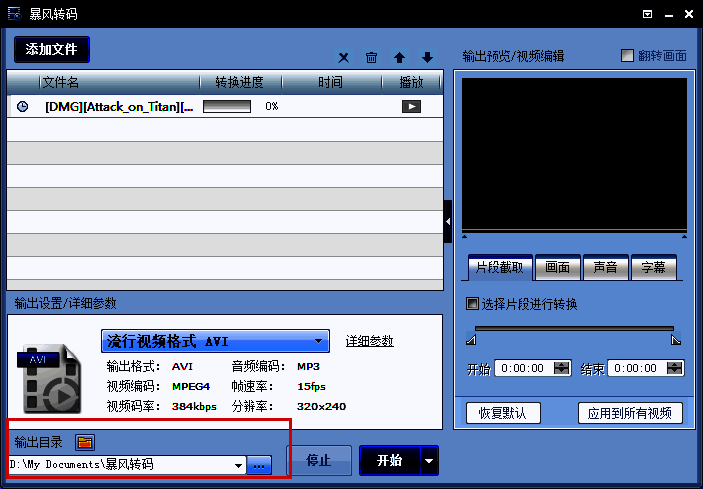Collapse the side panel with the left arrow
The width and height of the screenshot is (703, 489).
(448, 221)
